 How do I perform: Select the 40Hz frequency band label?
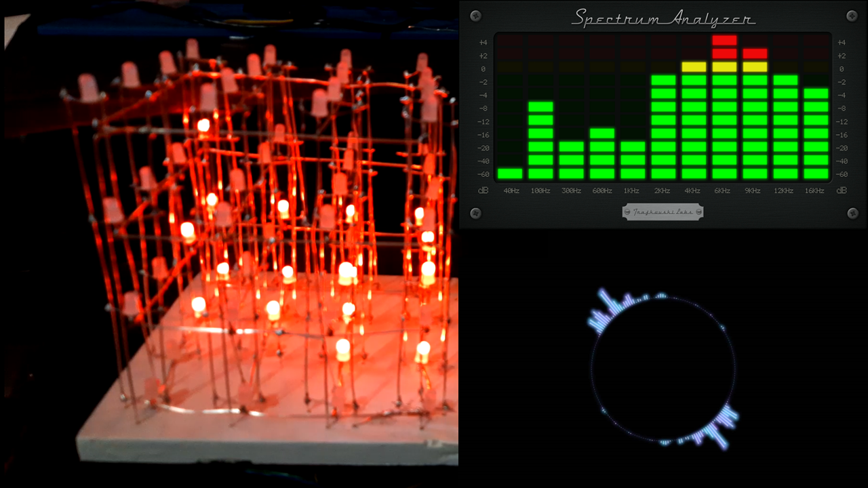click(x=511, y=191)
